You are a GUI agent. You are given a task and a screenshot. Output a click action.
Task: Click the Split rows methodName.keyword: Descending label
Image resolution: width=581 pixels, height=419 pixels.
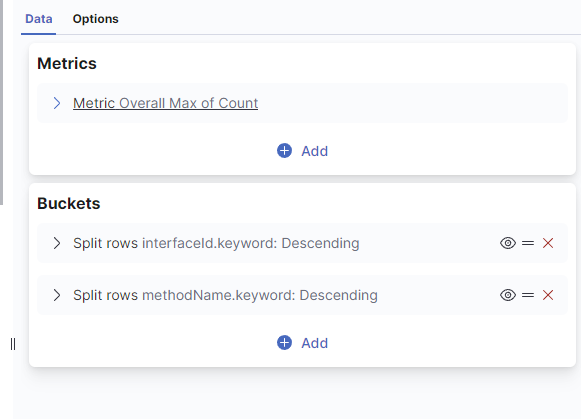coord(225,295)
